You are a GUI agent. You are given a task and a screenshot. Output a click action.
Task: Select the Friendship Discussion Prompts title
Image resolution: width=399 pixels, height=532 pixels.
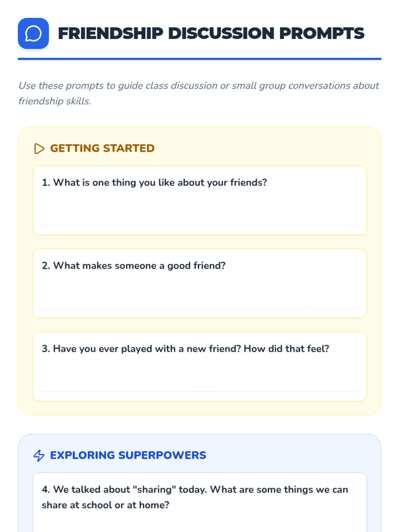click(x=211, y=34)
